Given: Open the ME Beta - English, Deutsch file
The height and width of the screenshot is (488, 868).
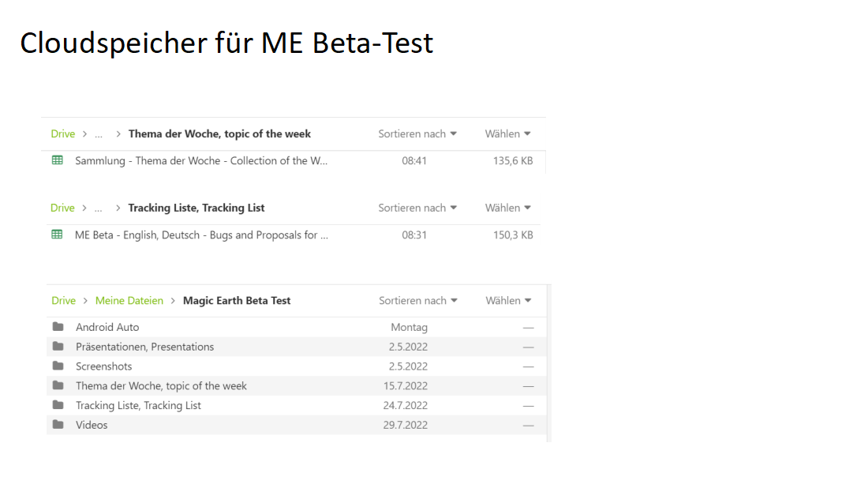Looking at the screenshot, I should (x=201, y=235).
